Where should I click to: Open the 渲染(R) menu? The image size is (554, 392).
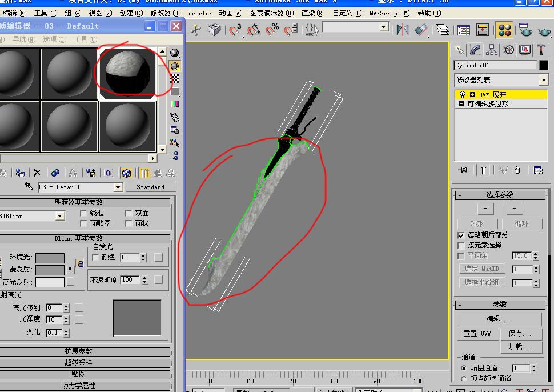click(312, 13)
